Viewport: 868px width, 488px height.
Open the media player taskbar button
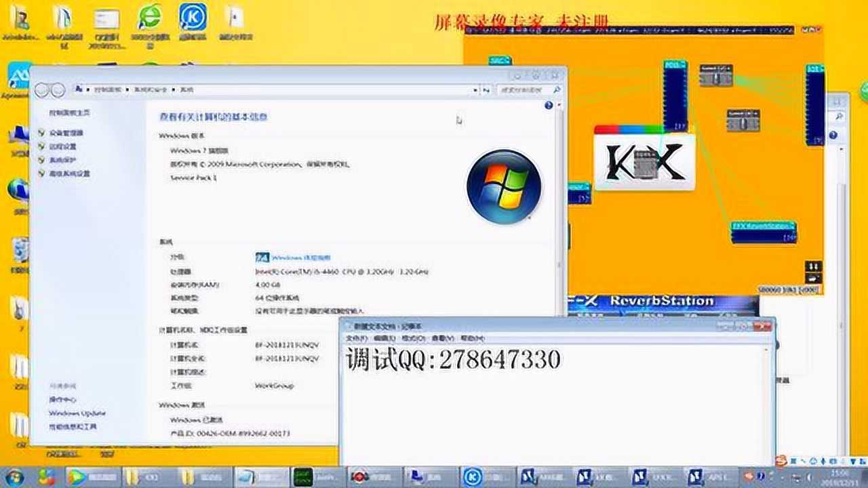(93, 476)
